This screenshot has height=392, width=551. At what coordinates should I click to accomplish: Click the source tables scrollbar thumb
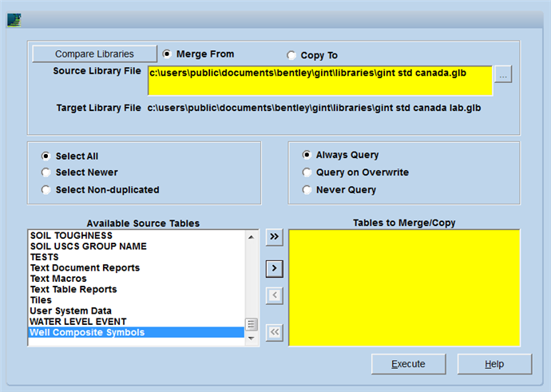(251, 324)
